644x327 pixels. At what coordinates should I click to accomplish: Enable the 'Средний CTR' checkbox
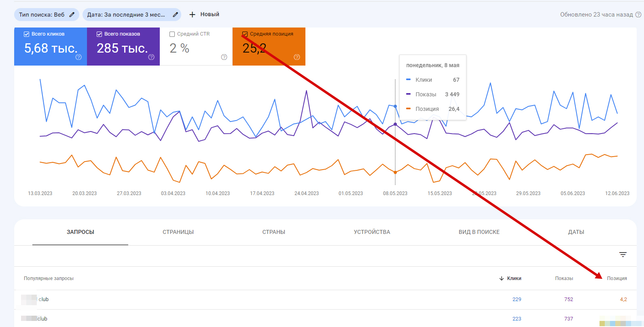pos(172,34)
